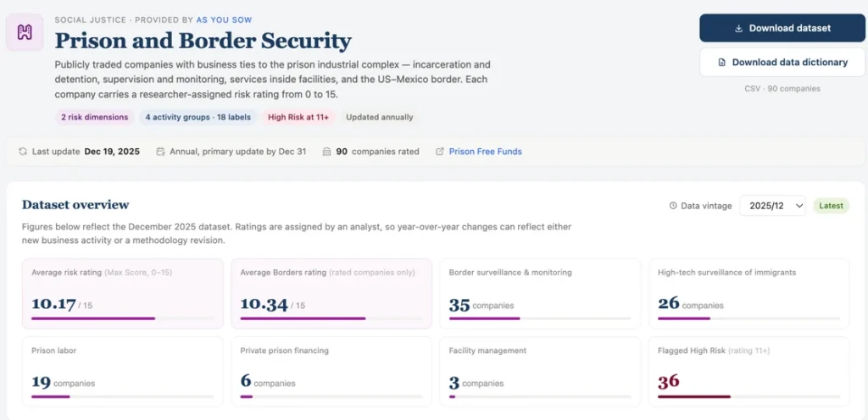Select the High Risk at 11+ tag
The width and height of the screenshot is (868, 420).
[298, 117]
